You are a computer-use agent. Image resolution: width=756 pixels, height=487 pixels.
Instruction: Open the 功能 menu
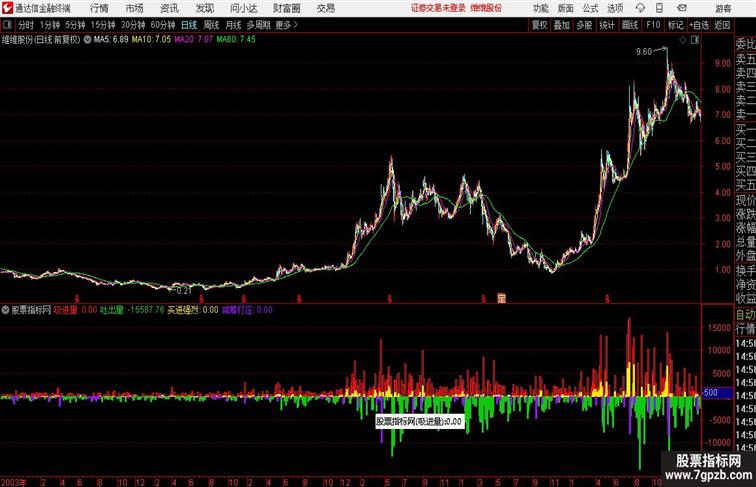(540, 8)
